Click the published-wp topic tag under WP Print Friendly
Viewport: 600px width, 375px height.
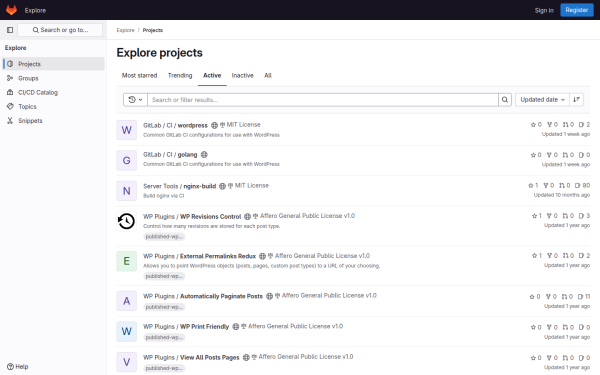tap(164, 338)
